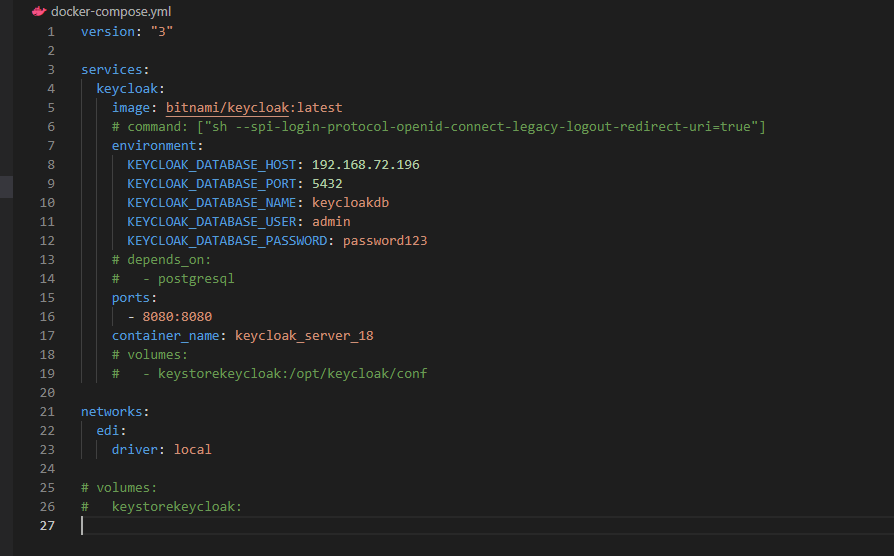This screenshot has width=894, height=556.
Task: Click the 'version' key on line 1
Action: 108,31
